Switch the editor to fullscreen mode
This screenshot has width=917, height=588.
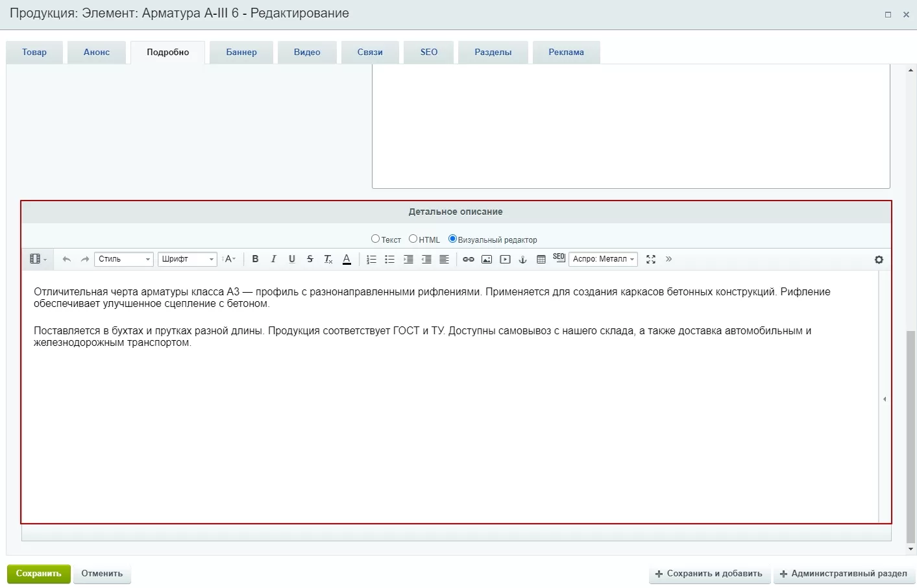[x=651, y=259]
